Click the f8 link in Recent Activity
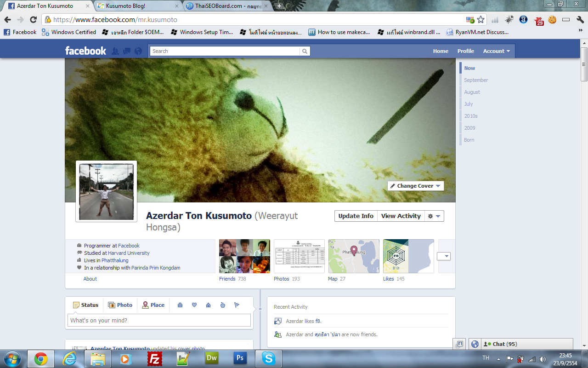This screenshot has height=368, width=588. click(x=318, y=321)
